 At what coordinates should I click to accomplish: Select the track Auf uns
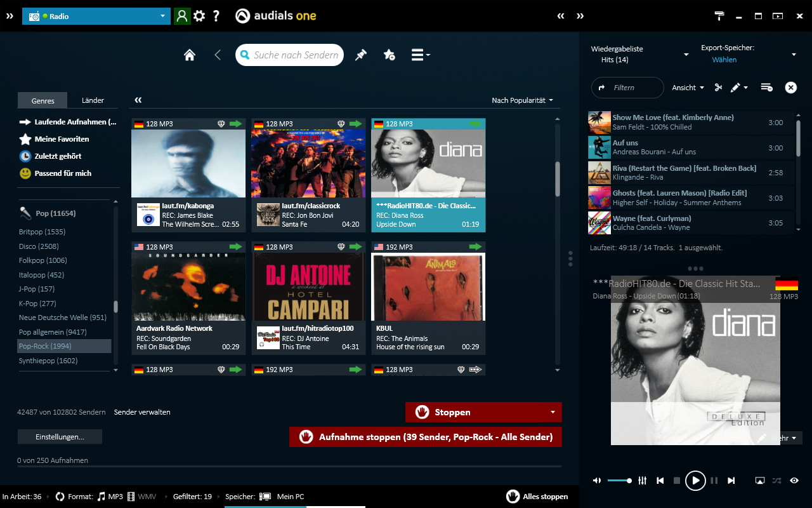click(x=691, y=147)
